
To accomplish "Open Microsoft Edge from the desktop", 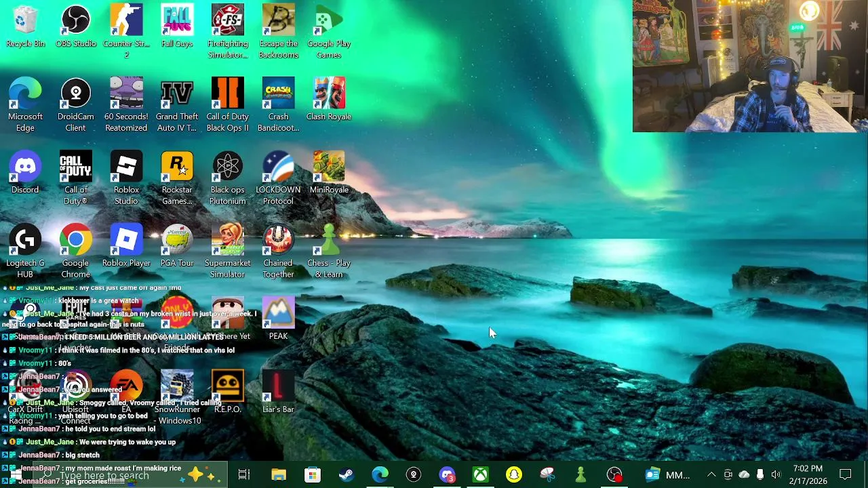I will tap(25, 105).
